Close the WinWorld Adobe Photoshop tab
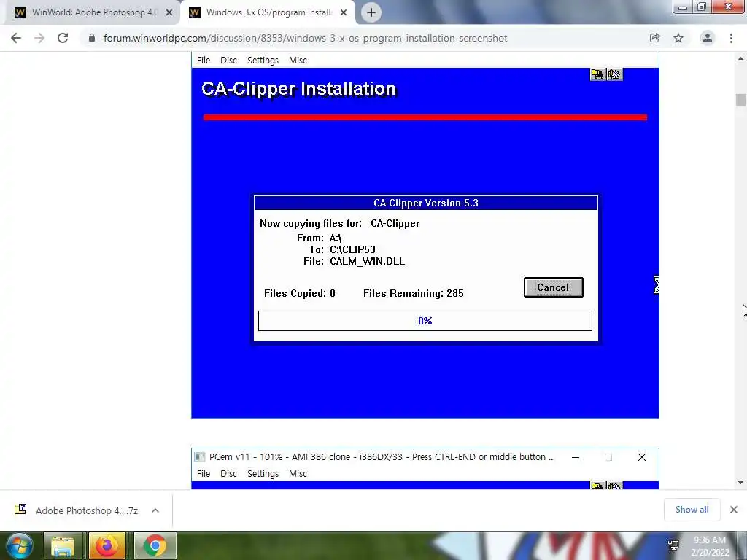This screenshot has height=560, width=747. 169,13
